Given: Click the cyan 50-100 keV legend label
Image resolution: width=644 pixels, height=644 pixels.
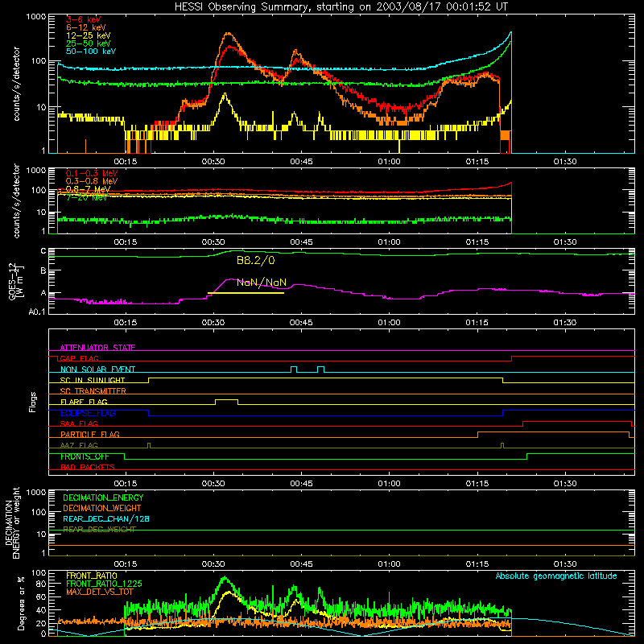Looking at the screenshot, I should (x=91, y=51).
